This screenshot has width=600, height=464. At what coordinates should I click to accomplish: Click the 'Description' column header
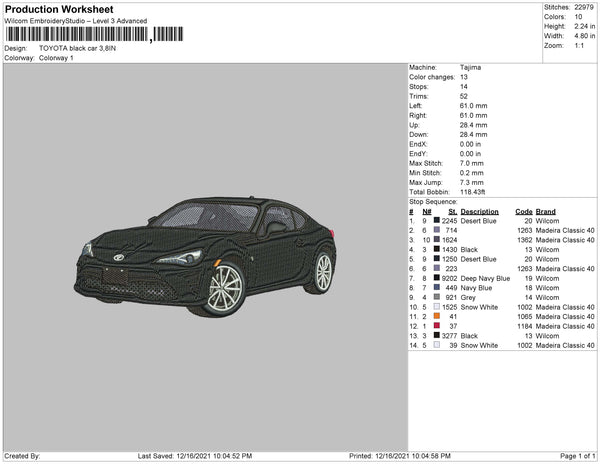click(x=479, y=211)
